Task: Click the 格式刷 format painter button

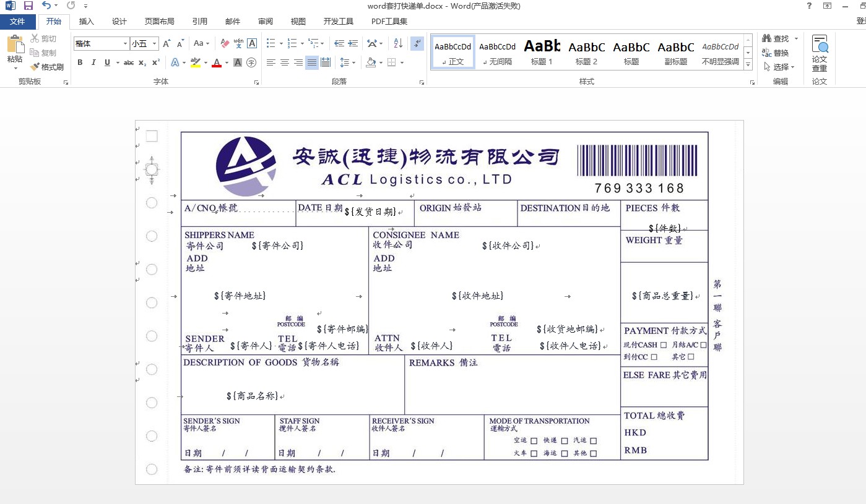Action: click(x=47, y=67)
